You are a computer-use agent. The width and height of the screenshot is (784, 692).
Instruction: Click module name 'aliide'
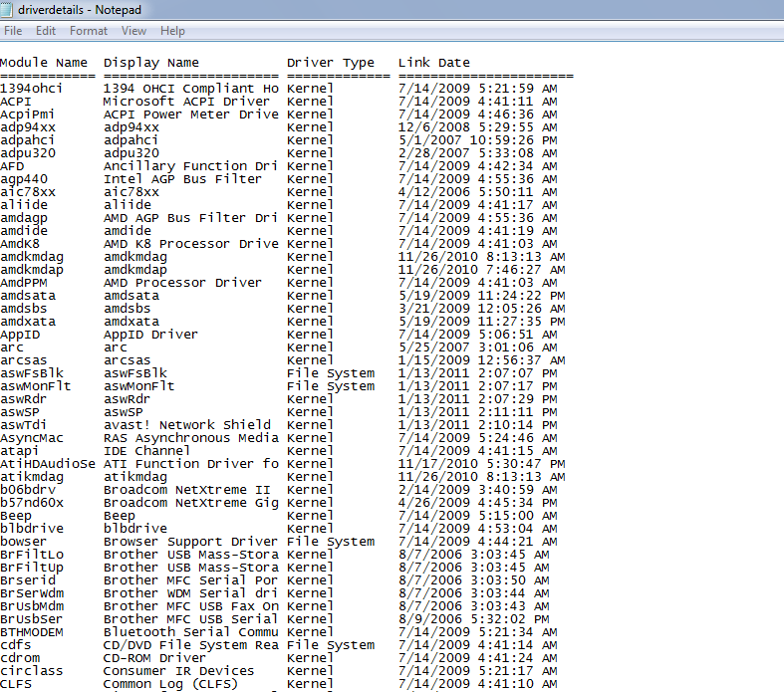coord(24,205)
